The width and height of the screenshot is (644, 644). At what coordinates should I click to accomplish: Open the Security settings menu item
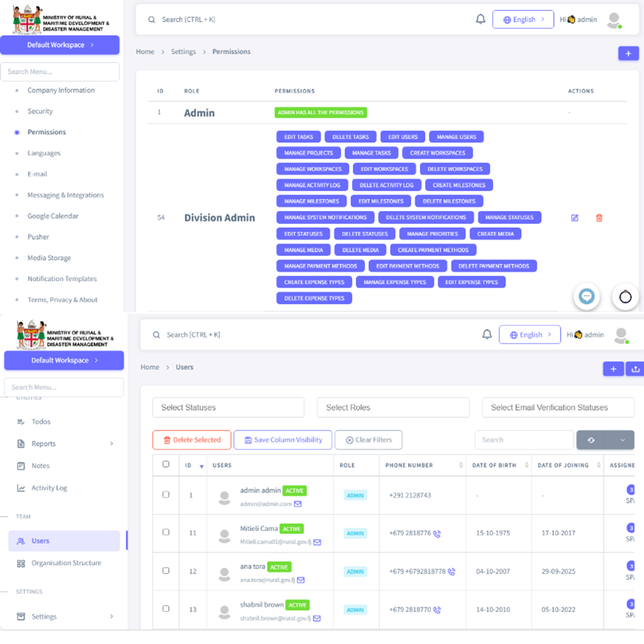click(40, 111)
